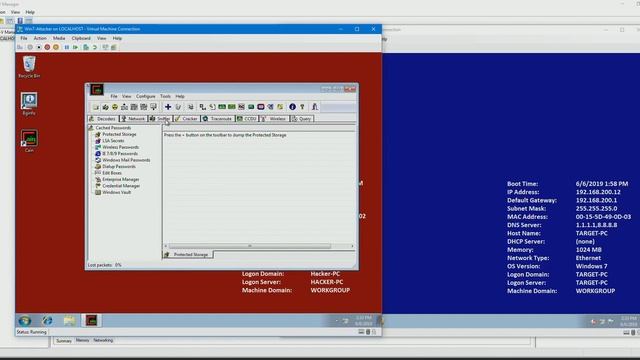Open Cain's Configure menu
The width and height of the screenshot is (640, 360).
click(x=146, y=96)
